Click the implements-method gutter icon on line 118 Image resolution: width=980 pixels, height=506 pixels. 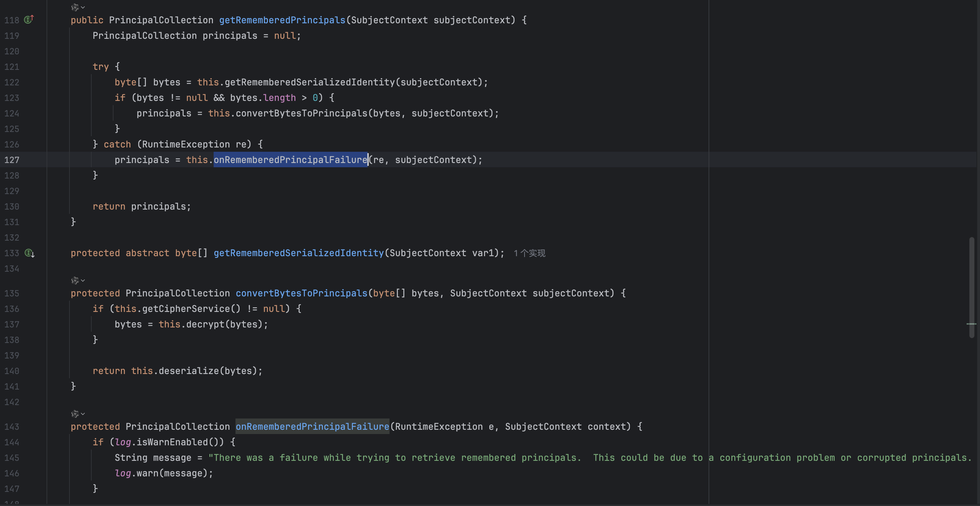pos(29,19)
